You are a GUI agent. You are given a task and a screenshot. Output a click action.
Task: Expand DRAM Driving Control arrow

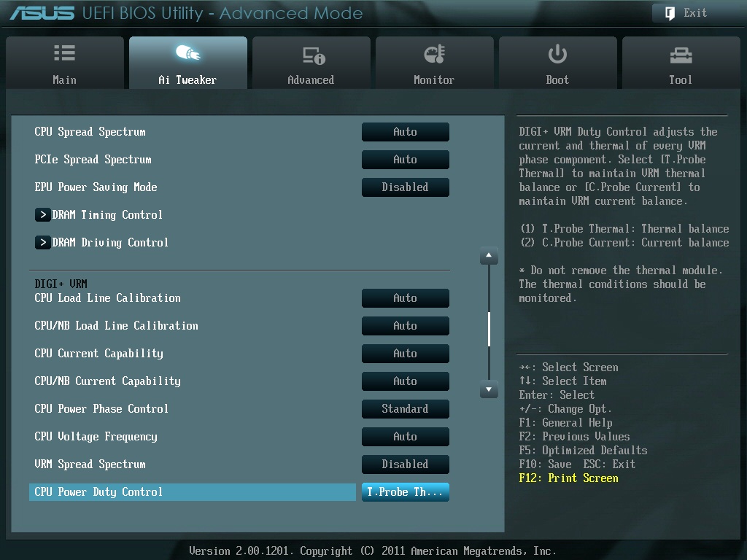[x=42, y=242]
